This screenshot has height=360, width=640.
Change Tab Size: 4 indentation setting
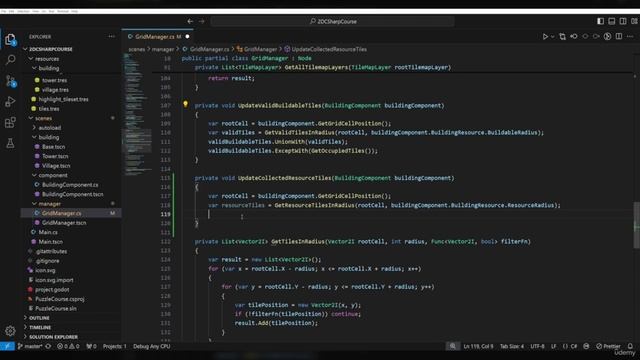[x=512, y=346]
